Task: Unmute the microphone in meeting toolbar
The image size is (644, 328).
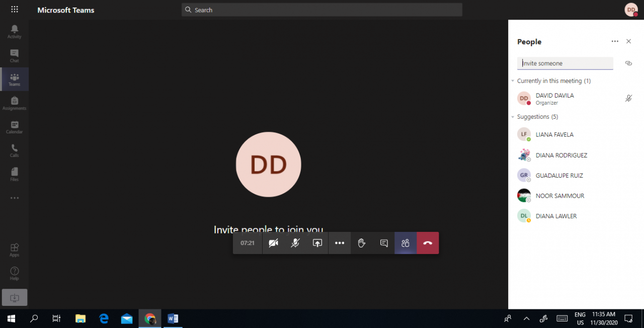Action: [295, 243]
